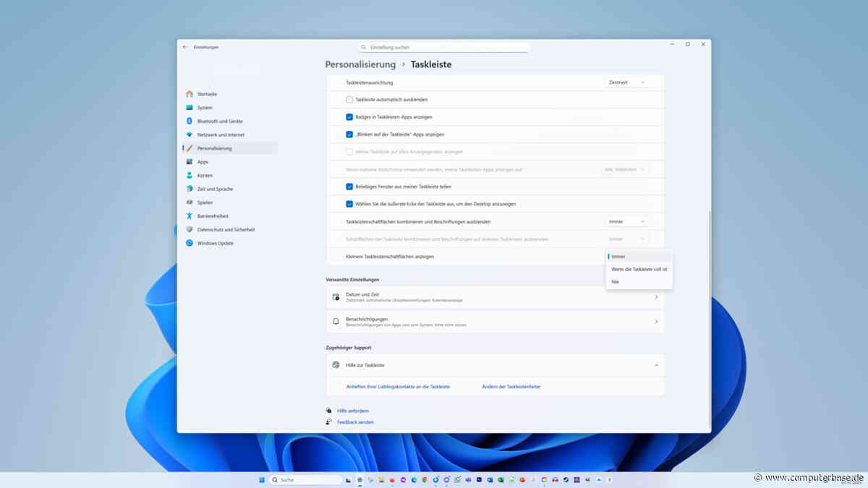Open Immer dropdown for Taskleistenschaltflächen kombinieren
The width and height of the screenshot is (868, 488).
pos(626,221)
